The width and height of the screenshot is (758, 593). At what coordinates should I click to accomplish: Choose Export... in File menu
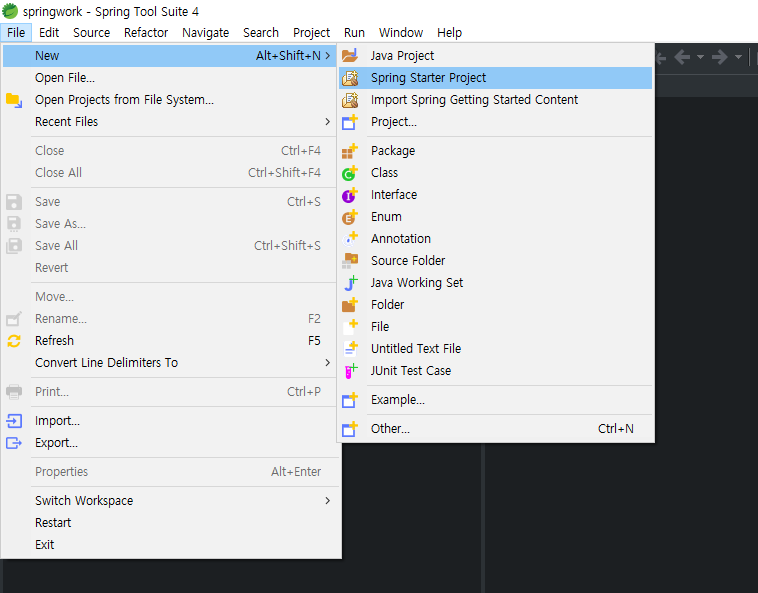(x=169, y=443)
